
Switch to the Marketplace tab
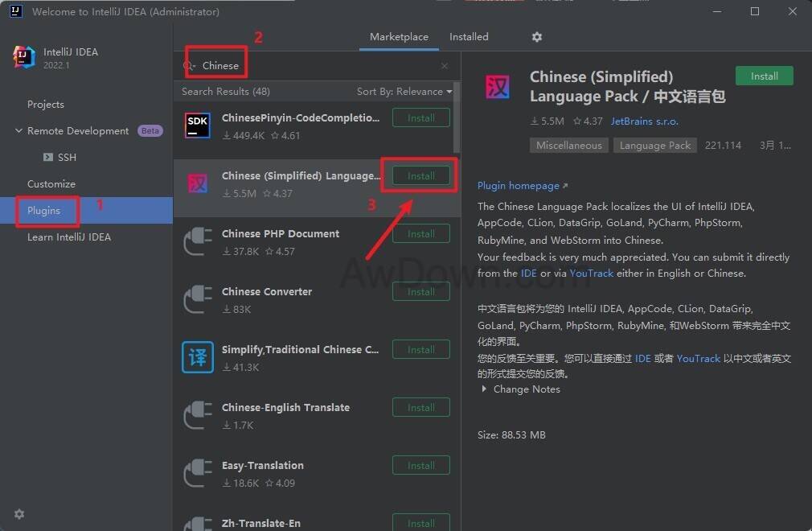[x=399, y=37]
